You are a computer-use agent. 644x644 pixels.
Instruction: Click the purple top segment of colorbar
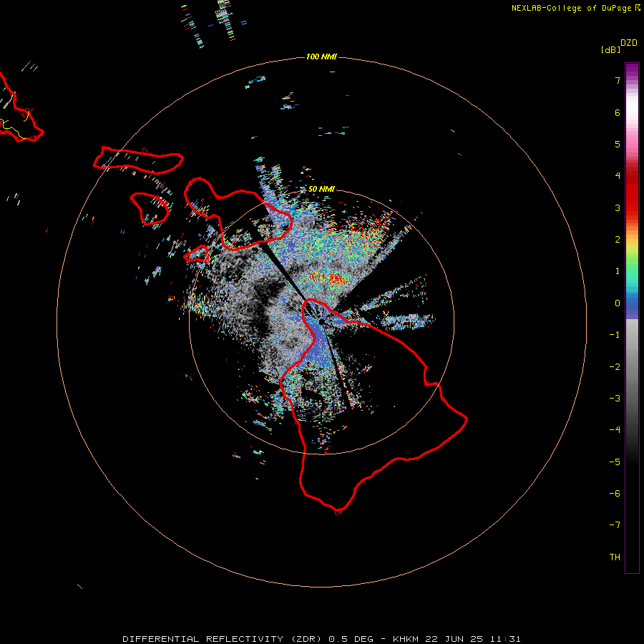(632, 70)
